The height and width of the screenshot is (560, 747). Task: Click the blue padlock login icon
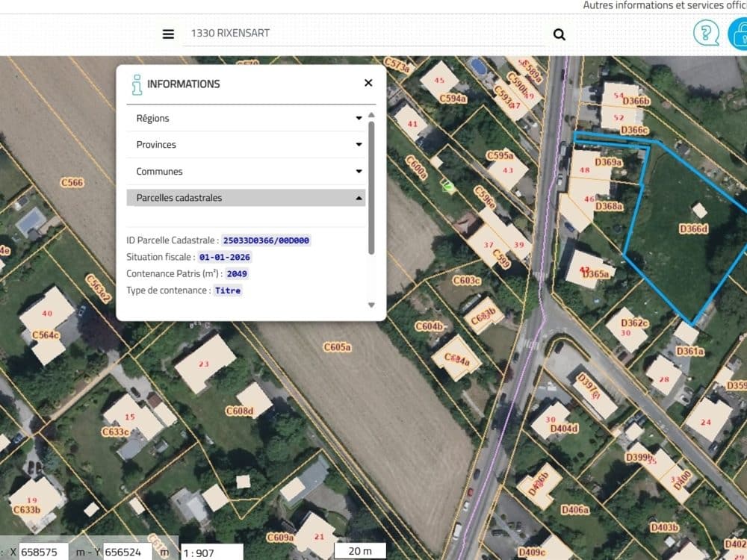739,33
